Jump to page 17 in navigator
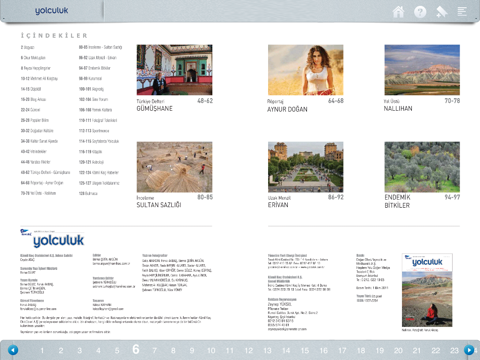 click(x=342, y=351)
